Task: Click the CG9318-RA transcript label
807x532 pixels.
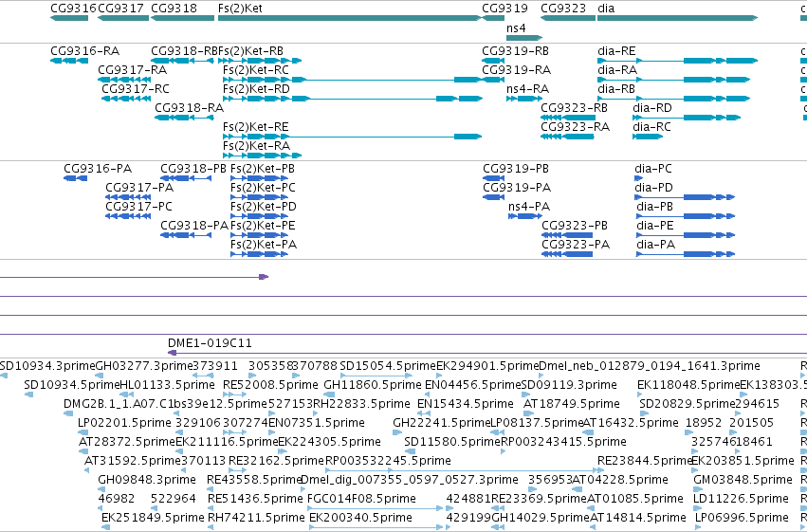Action: coord(190,108)
